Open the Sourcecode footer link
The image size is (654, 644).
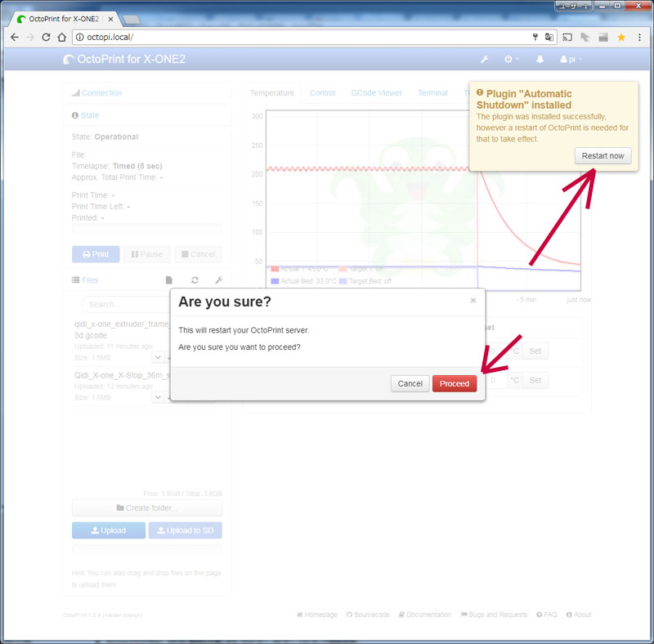pos(368,615)
